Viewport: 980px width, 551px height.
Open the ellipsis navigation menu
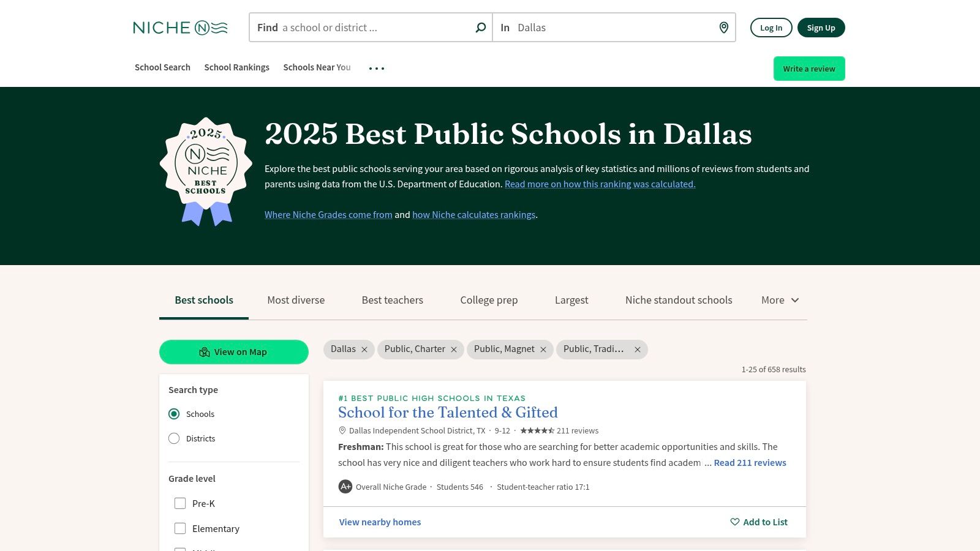pos(377,67)
